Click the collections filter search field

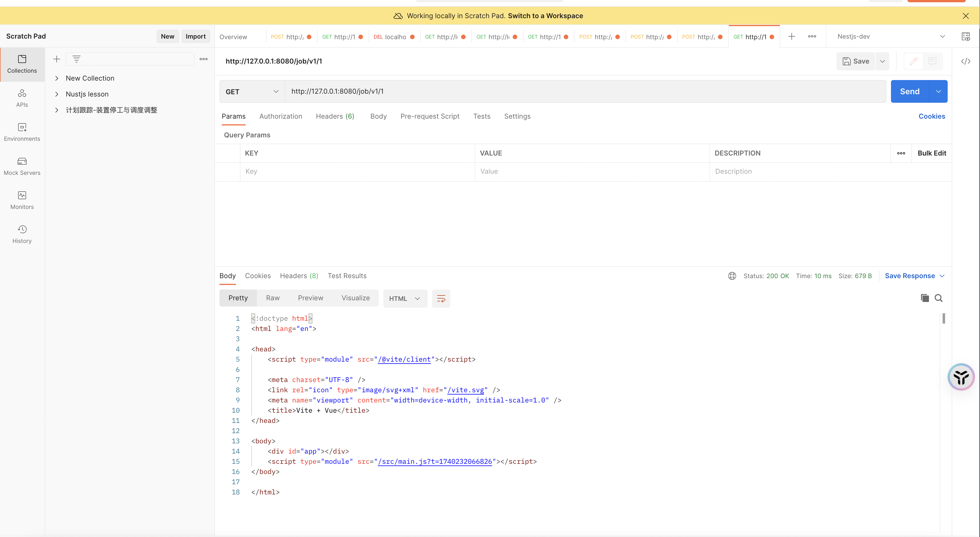point(130,59)
